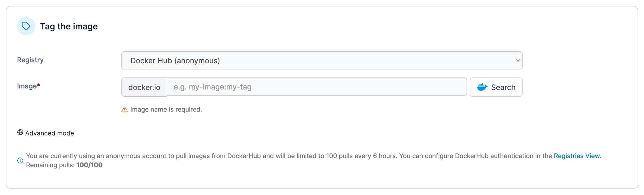Click the Image field label
The width and height of the screenshot is (644, 195).
coord(27,86)
